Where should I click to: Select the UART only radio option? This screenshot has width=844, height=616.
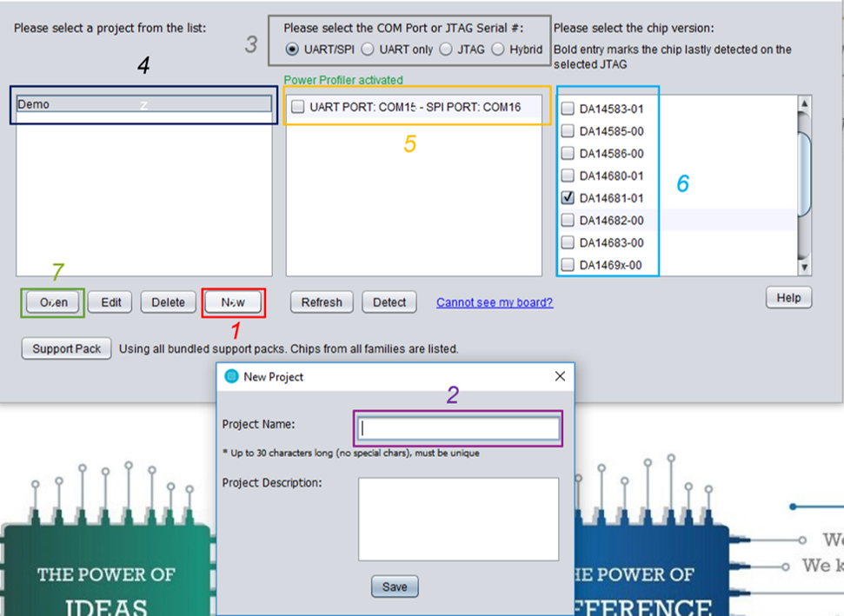[x=368, y=50]
